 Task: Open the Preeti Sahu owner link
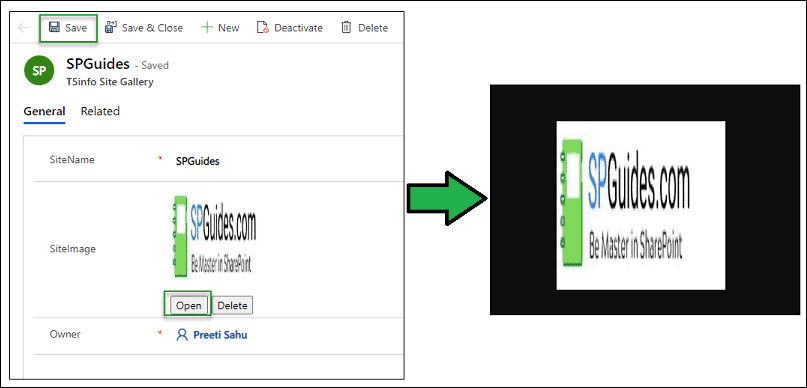(x=220, y=335)
